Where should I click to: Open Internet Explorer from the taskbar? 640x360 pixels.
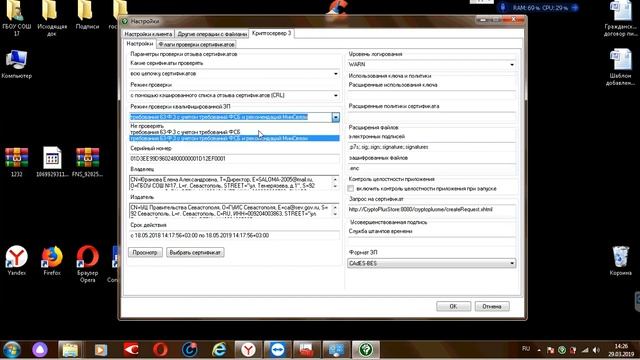pos(219,350)
